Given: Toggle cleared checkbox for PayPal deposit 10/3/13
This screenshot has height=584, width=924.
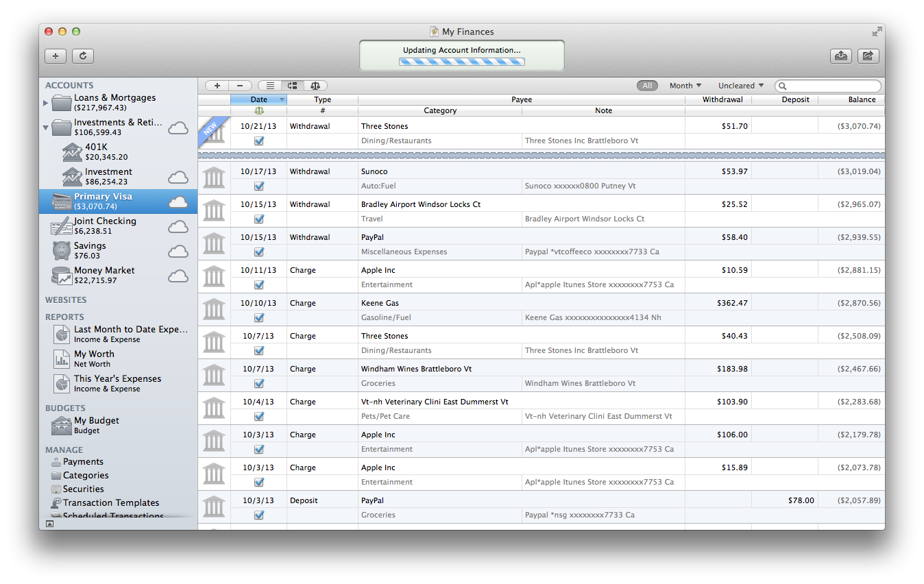Looking at the screenshot, I should [259, 515].
